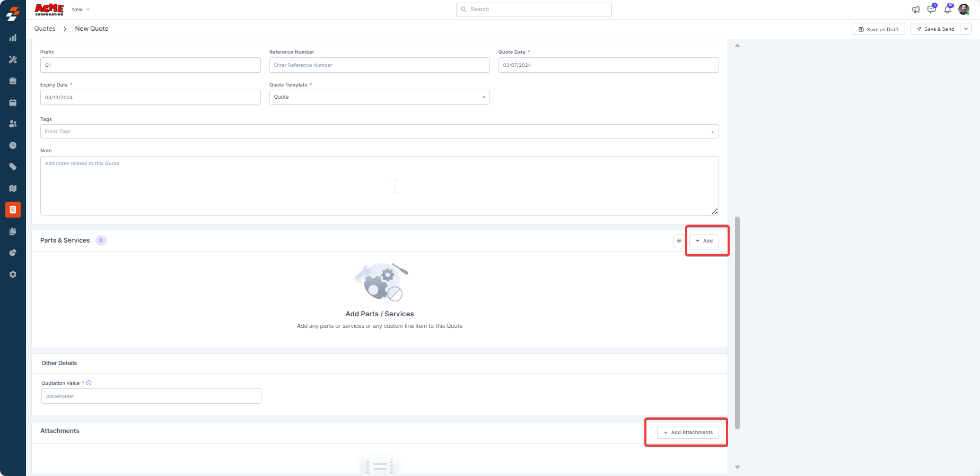This screenshot has height=476, width=980.
Task: Open the megaphone announcements icon
Action: point(916,10)
